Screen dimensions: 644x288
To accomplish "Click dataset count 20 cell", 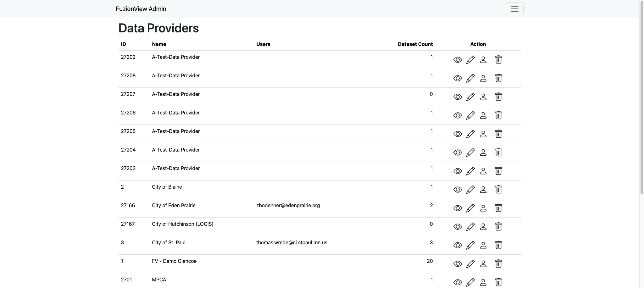I will (x=430, y=261).
